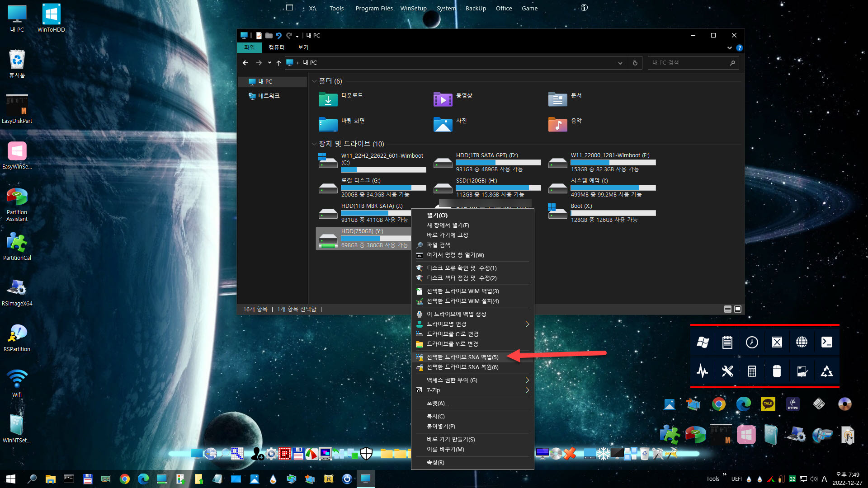This screenshot has width=868, height=488.
Task: Open the disc image icon at the right of the desktop icon row
Action: pyautogui.click(x=844, y=404)
